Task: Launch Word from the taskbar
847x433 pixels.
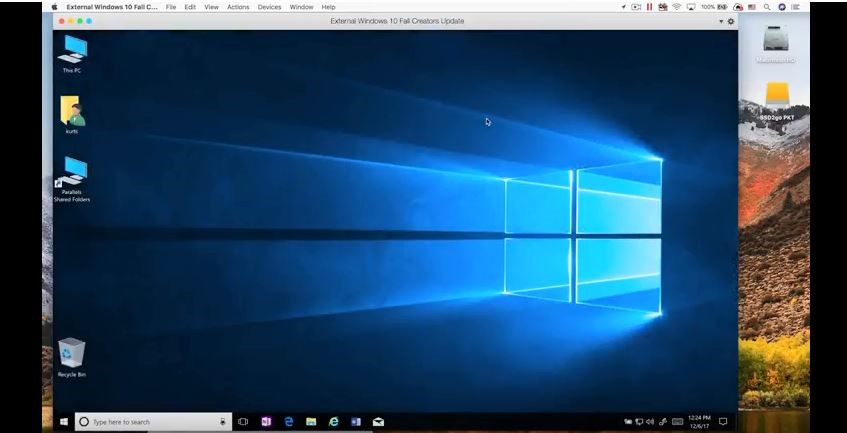Action: 356,422
